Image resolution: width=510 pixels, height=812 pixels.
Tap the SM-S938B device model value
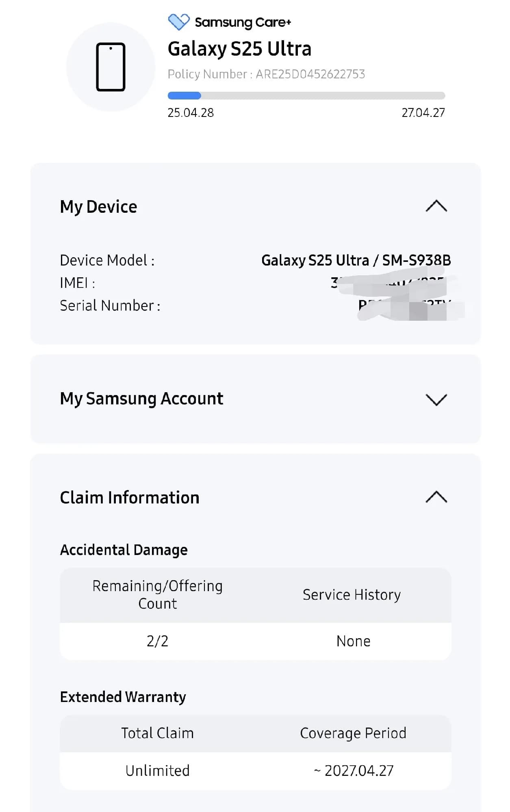(417, 260)
